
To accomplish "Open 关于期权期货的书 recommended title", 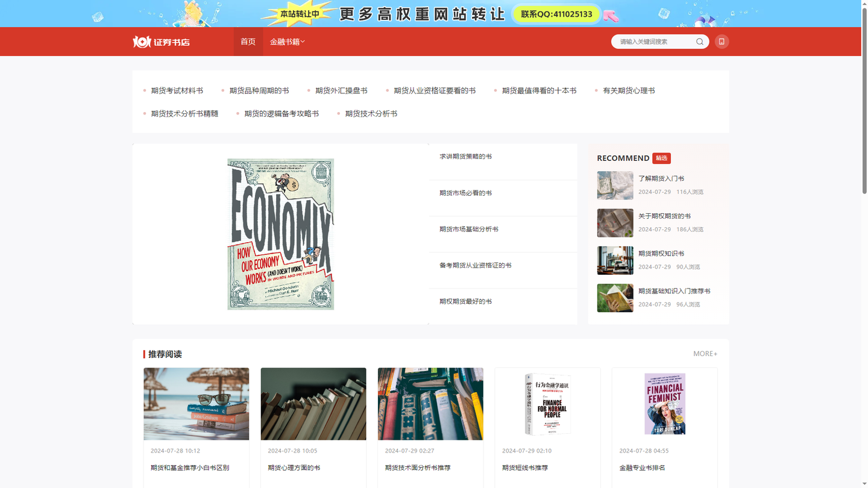I will pyautogui.click(x=664, y=216).
